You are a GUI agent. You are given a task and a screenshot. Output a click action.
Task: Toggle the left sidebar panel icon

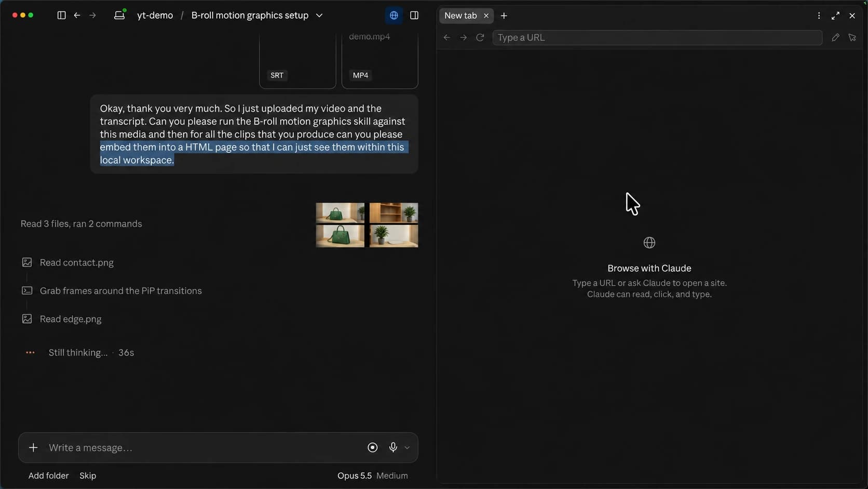point(61,16)
